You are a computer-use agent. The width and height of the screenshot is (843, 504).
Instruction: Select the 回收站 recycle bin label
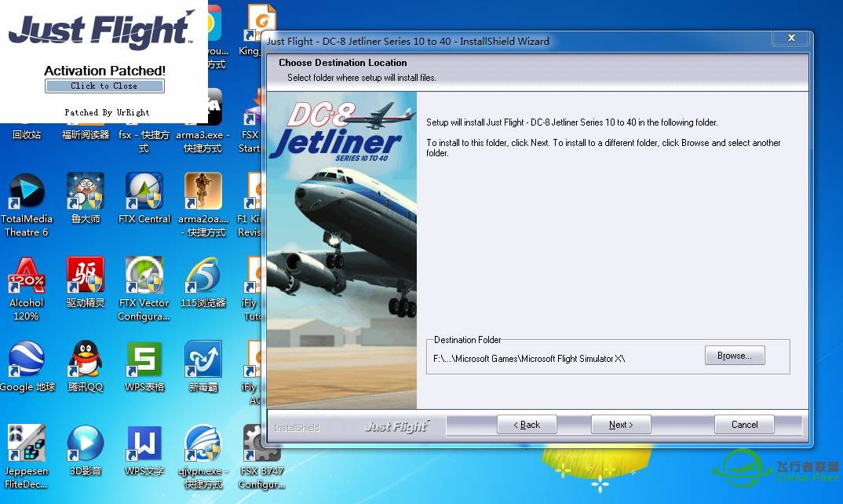click(27, 134)
